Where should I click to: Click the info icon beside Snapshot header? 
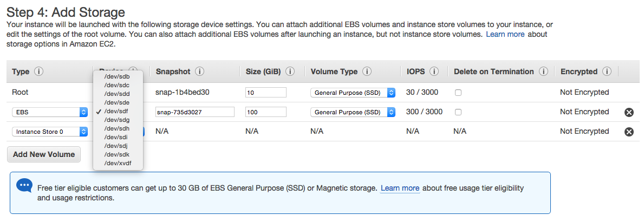tap(199, 71)
